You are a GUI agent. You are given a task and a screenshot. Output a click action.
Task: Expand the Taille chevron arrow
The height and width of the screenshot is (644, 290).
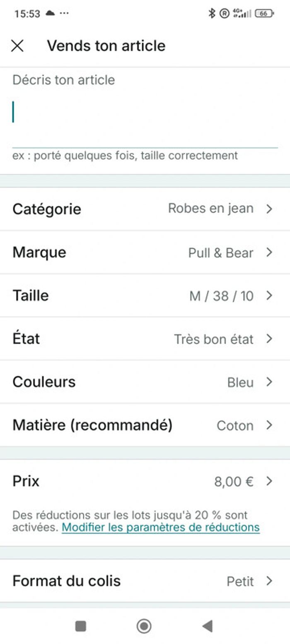point(269,295)
